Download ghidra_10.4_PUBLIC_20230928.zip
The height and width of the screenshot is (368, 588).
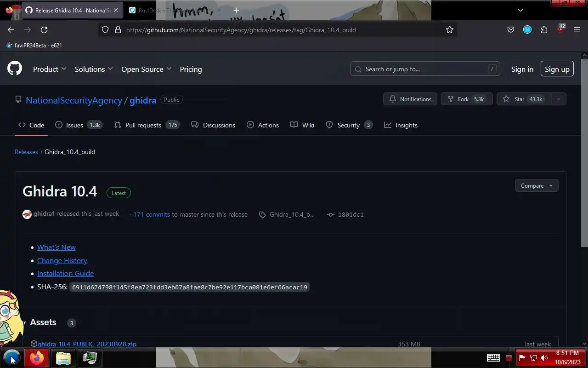tap(87, 344)
